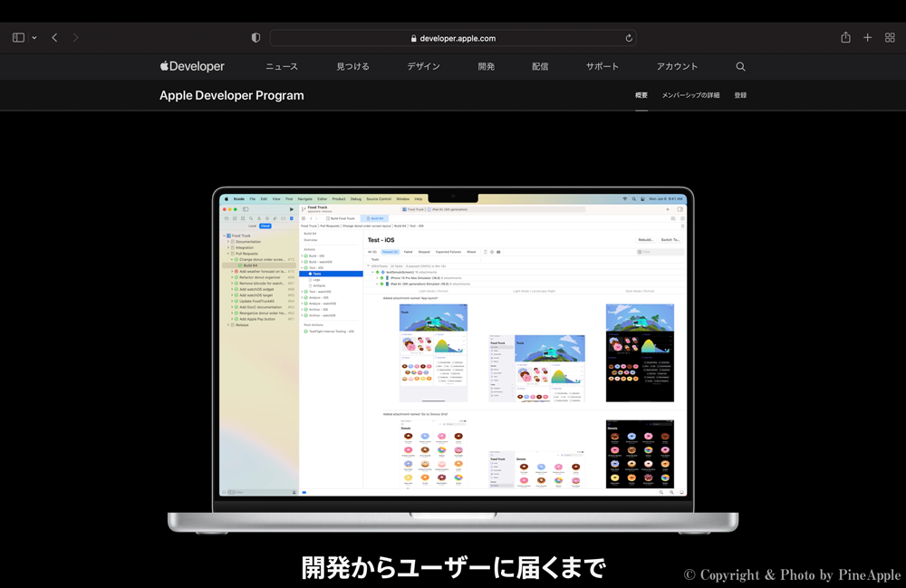Image resolution: width=906 pixels, height=588 pixels.
Task: Expand the Test - watchOS action
Action: pyautogui.click(x=302, y=292)
